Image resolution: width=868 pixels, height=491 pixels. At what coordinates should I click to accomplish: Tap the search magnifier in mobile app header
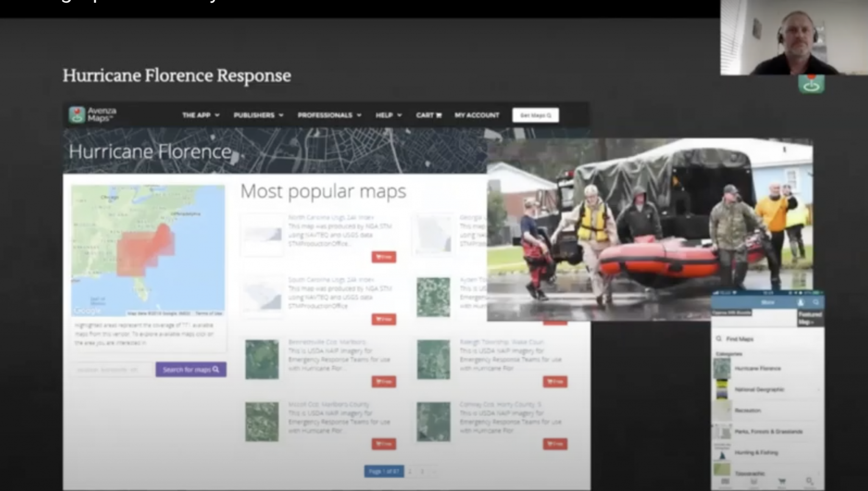tap(816, 303)
